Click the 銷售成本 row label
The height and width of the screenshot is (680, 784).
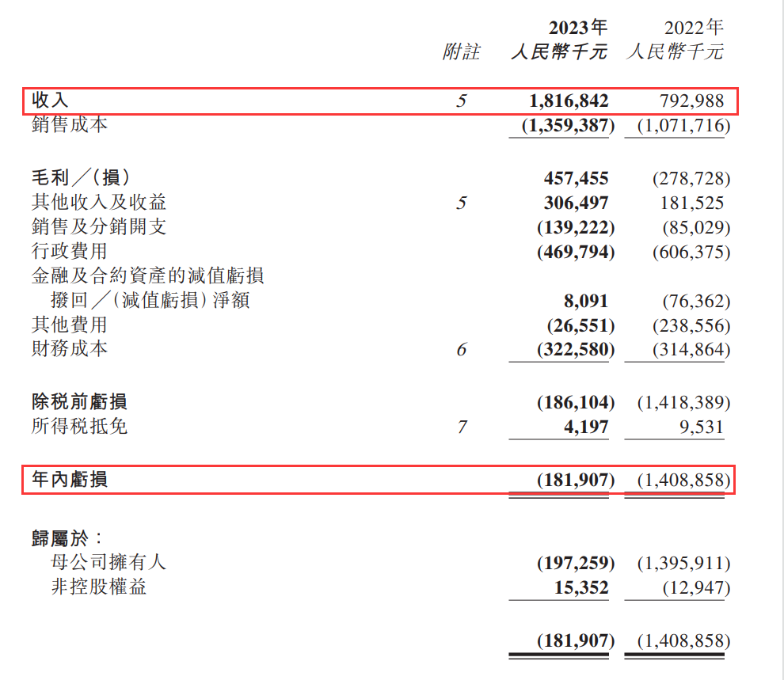[69, 125]
